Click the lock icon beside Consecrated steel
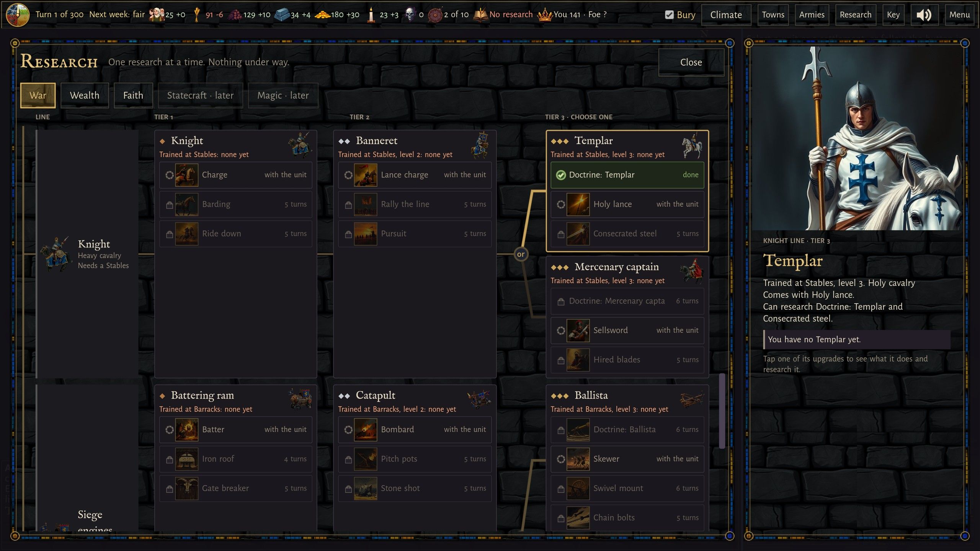The width and height of the screenshot is (980, 551). click(x=560, y=234)
